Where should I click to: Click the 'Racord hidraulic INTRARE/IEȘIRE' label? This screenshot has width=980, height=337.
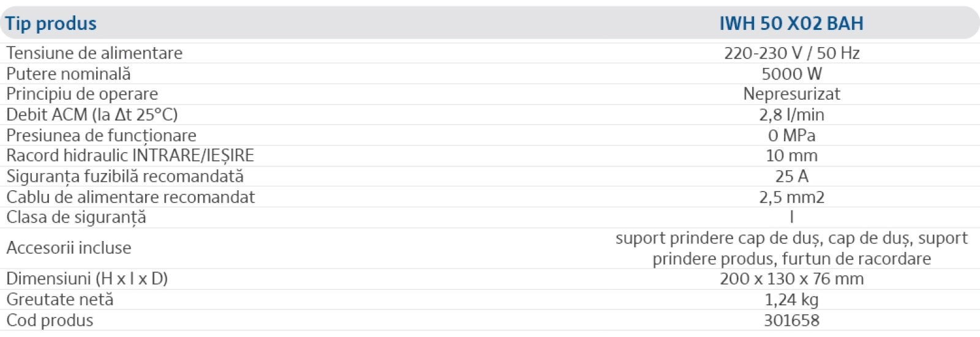(130, 156)
